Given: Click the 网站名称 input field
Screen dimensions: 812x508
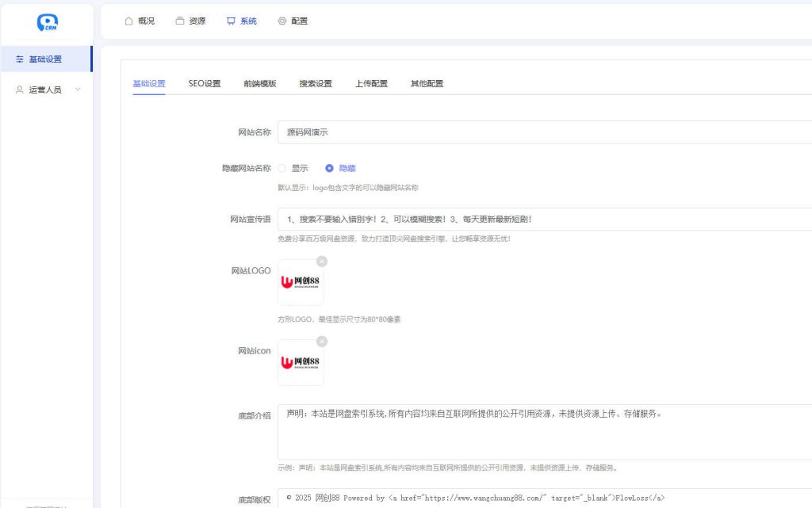Looking at the screenshot, I should [545, 132].
